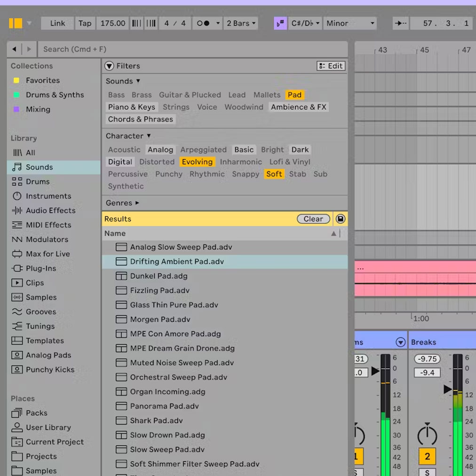Toggle the Soft character tag
The image size is (476, 476).
[274, 174]
